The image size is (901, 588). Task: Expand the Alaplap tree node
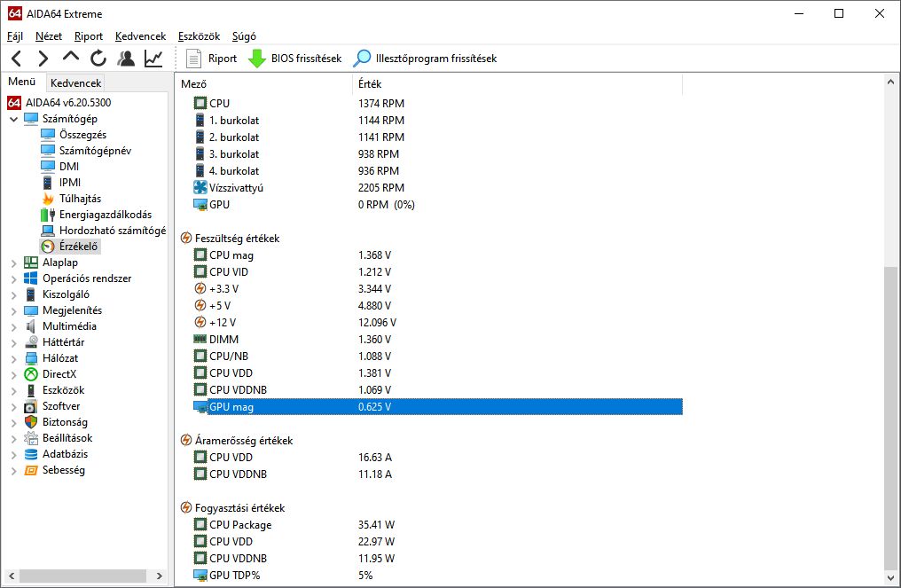click(x=14, y=263)
